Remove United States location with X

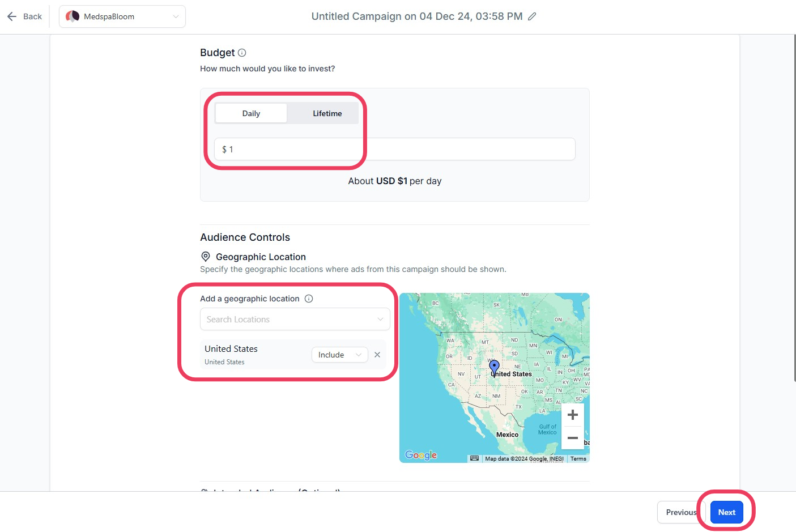pyautogui.click(x=377, y=355)
